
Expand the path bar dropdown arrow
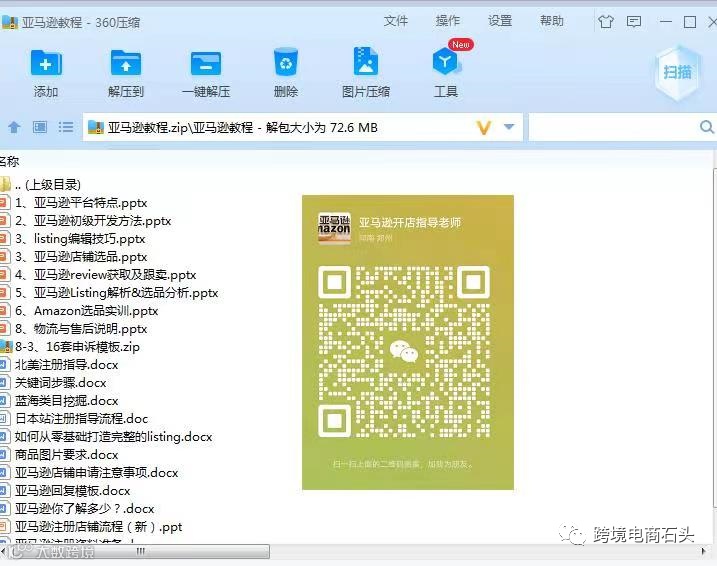509,127
